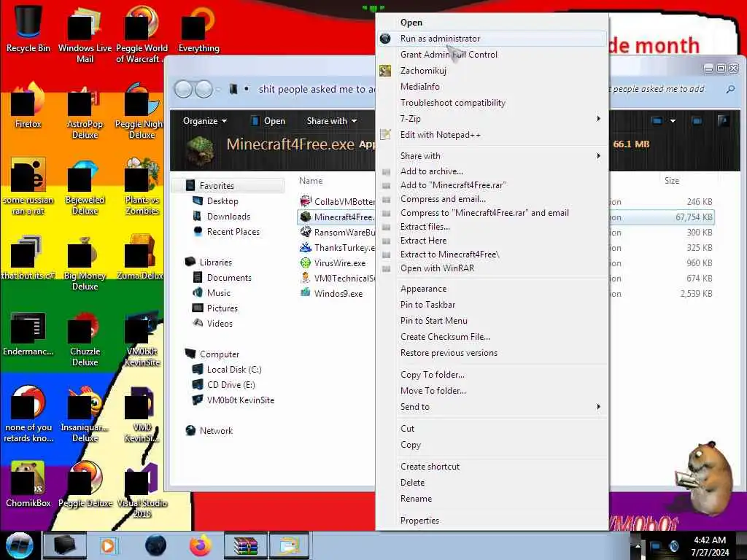
Task: Choose Extract Here
Action: coord(492,241)
